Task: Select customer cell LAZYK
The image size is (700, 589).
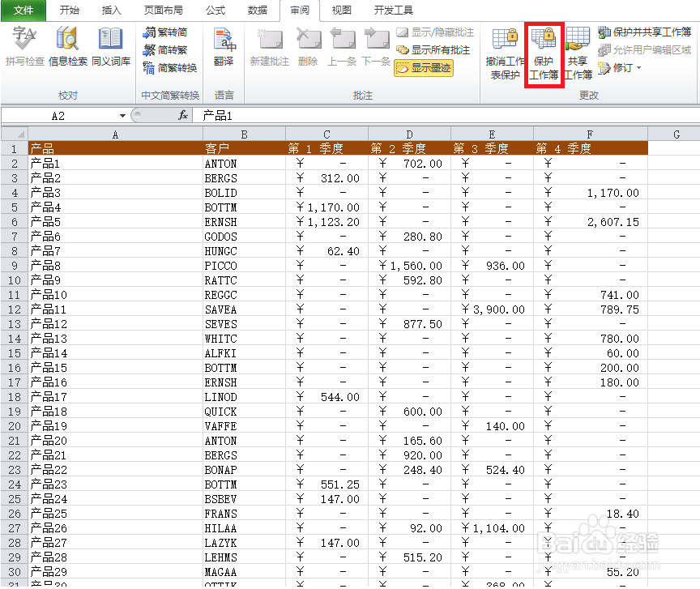Action: (244, 543)
